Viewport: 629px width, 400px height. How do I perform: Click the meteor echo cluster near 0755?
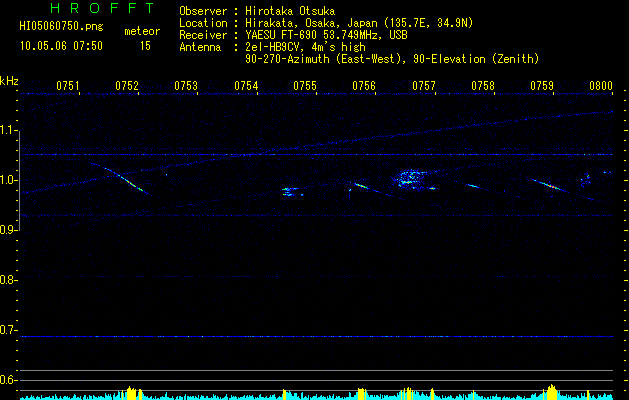point(292,192)
